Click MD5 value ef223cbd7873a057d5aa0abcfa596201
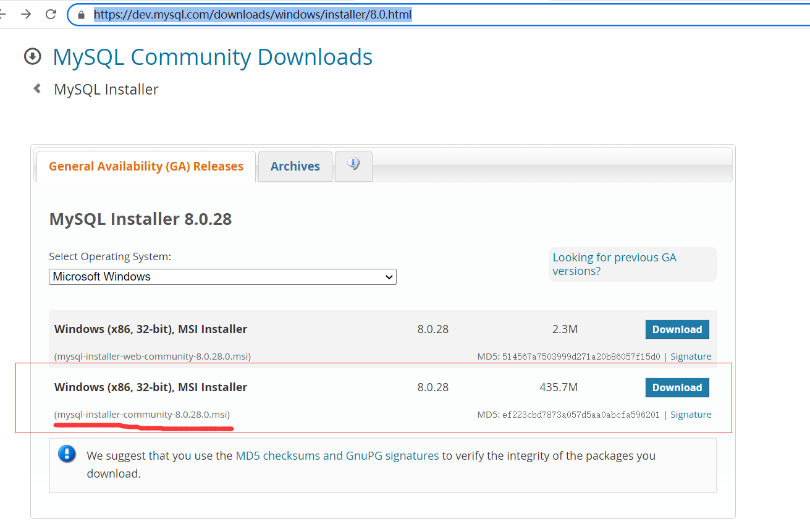810x532 pixels. [x=581, y=415]
